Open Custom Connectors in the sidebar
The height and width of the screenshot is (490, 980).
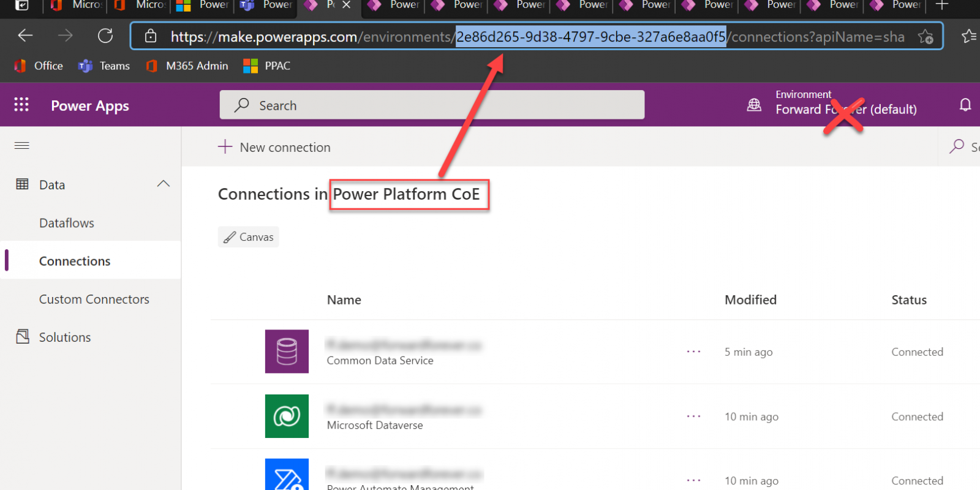tap(94, 299)
